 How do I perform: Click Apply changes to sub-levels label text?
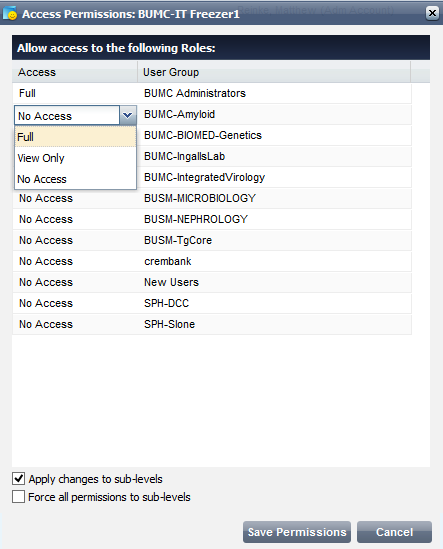(x=96, y=479)
